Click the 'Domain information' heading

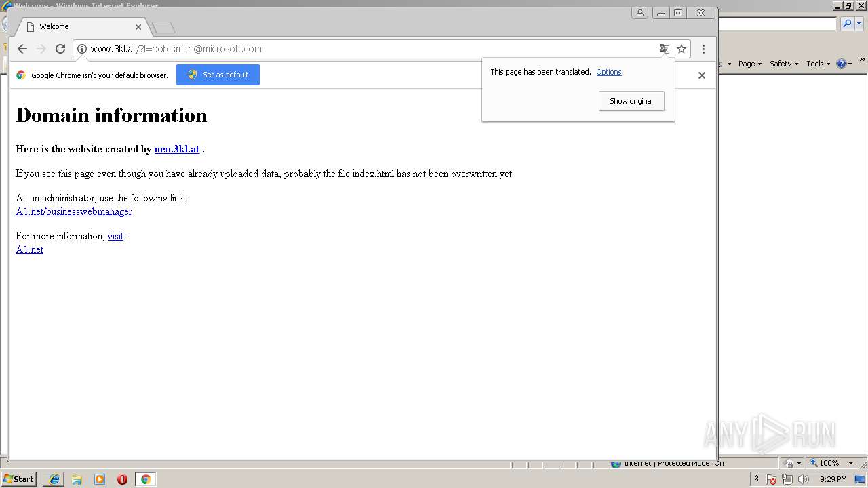click(111, 115)
